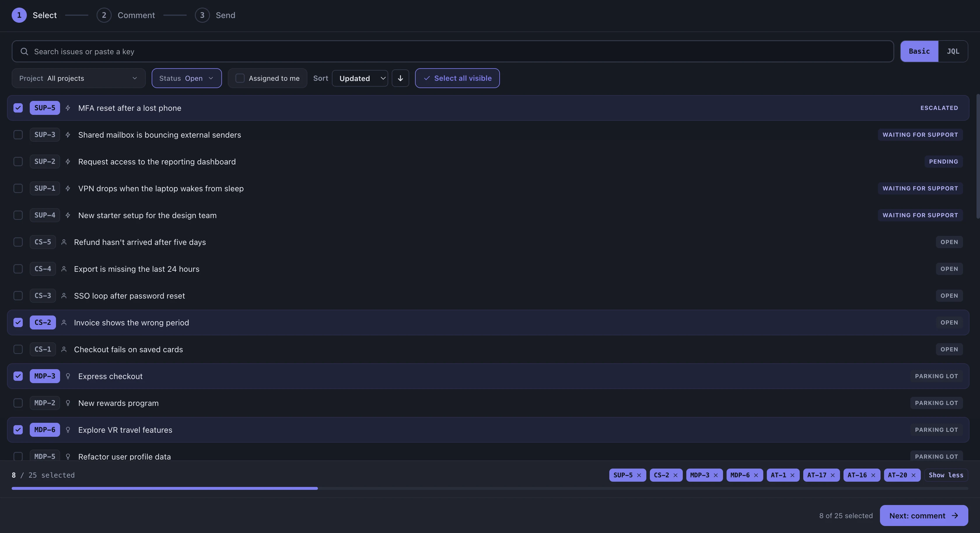Remove the AT-20 chip with its x icon
Image resolution: width=980 pixels, height=533 pixels.
(914, 475)
